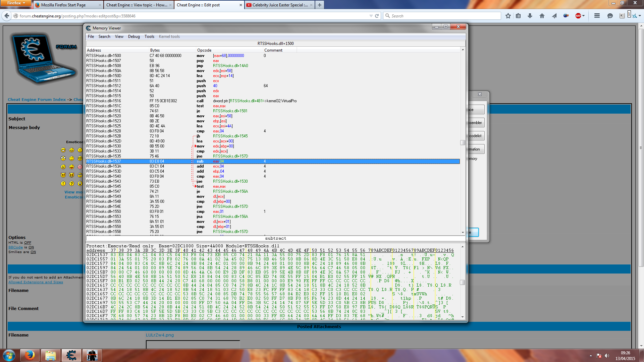The width and height of the screenshot is (644, 362).
Task: Open the volume control in system tray
Action: [607, 356]
